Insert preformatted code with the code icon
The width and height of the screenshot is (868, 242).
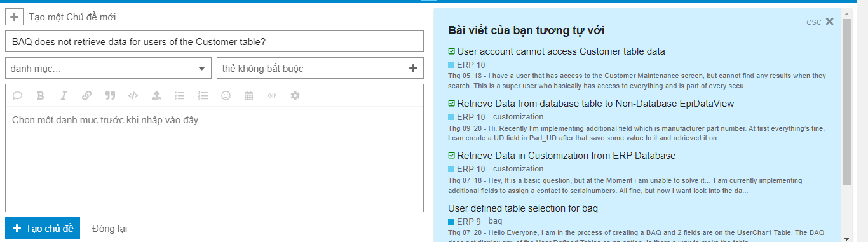point(133,96)
